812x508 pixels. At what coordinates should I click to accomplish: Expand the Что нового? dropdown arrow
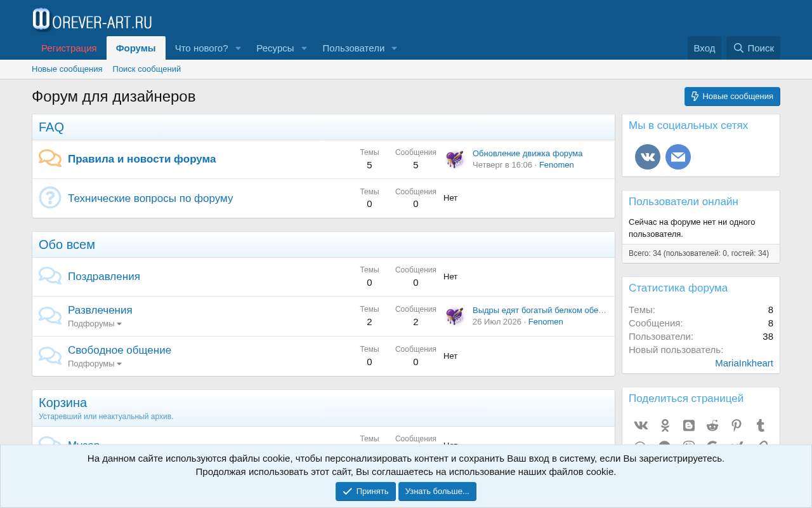239,48
